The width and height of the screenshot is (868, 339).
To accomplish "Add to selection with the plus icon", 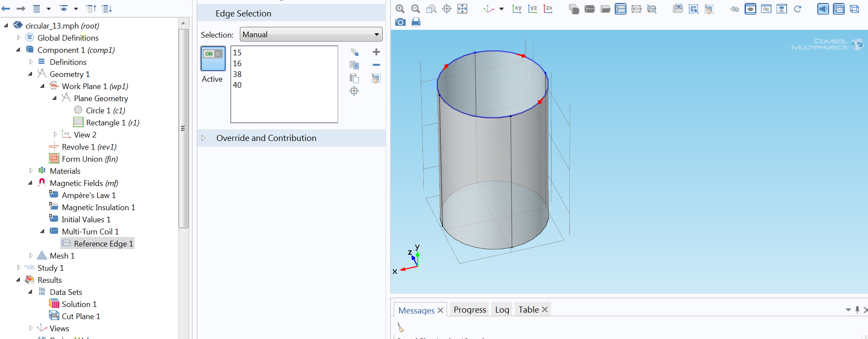I will (376, 52).
